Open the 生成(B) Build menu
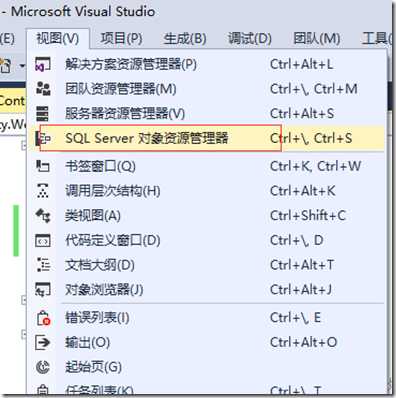Image resolution: width=396 pixels, height=398 pixels. pyautogui.click(x=185, y=39)
